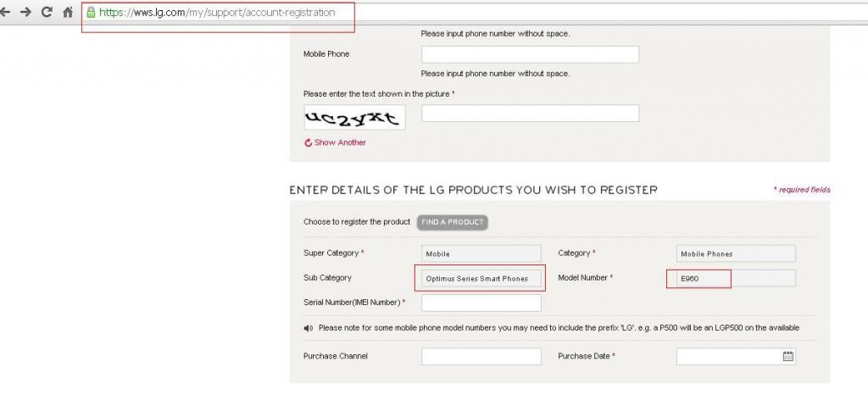This screenshot has height=395, width=868.
Task: Open the calendar icon for Purchase Date
Action: coord(787,357)
